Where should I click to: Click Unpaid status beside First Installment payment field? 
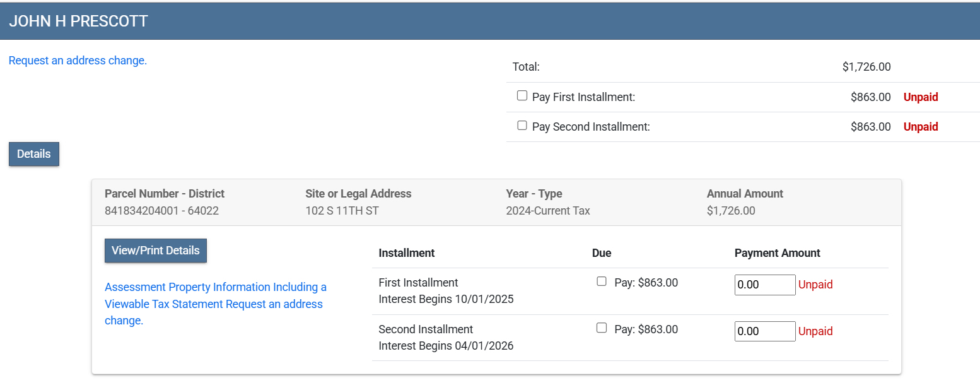coord(815,285)
